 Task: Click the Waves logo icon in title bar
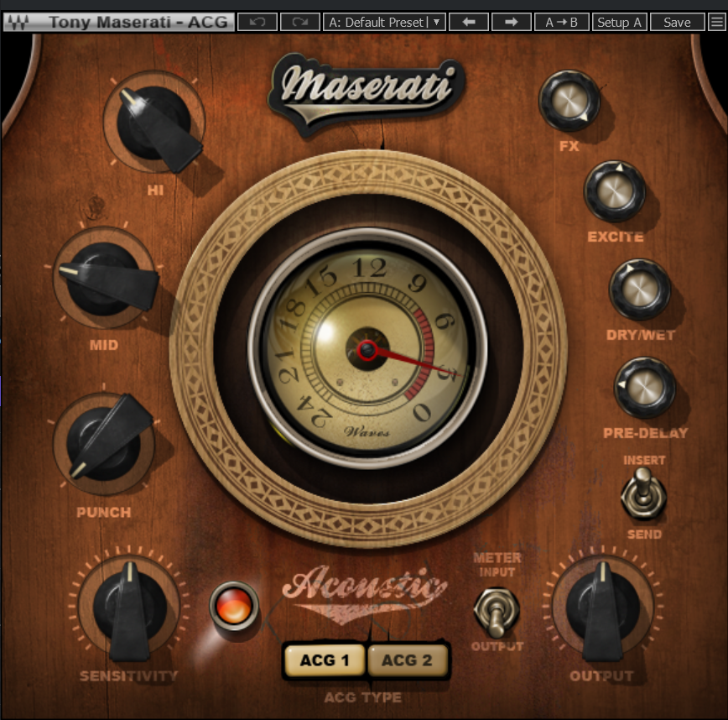18,22
